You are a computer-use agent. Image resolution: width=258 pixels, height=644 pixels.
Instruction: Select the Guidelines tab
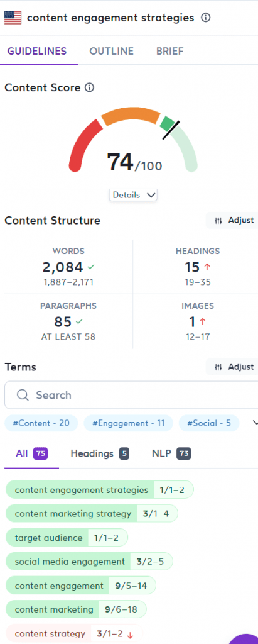point(37,52)
